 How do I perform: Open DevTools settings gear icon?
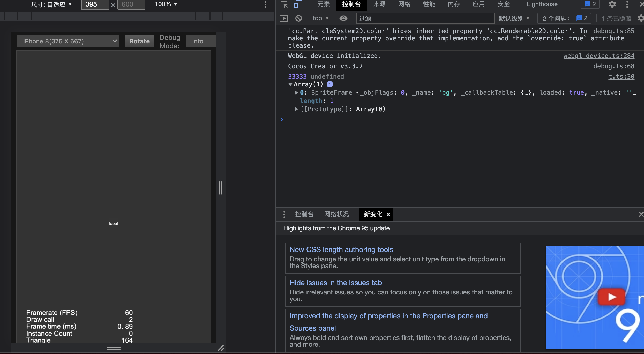tap(612, 4)
